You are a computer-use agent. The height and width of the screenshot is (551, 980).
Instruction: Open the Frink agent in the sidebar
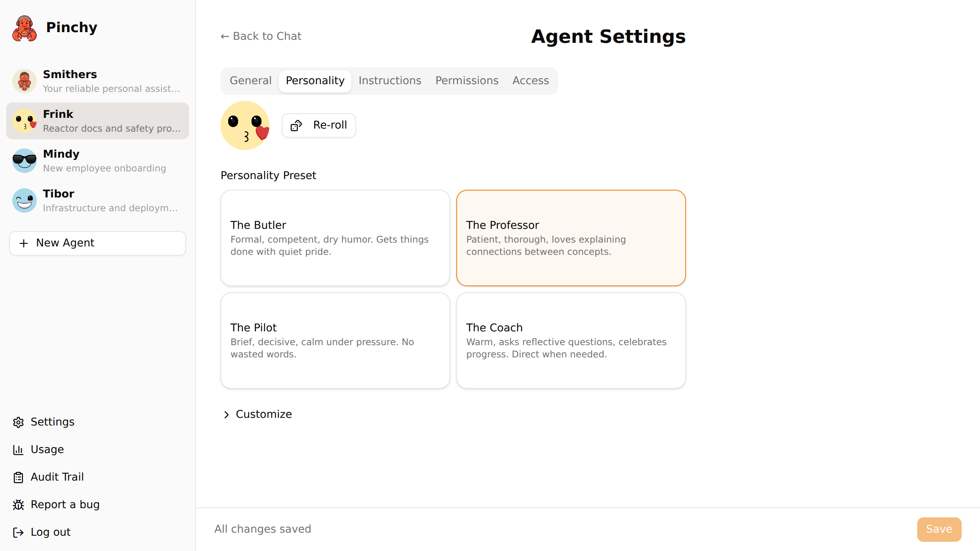[x=97, y=121]
